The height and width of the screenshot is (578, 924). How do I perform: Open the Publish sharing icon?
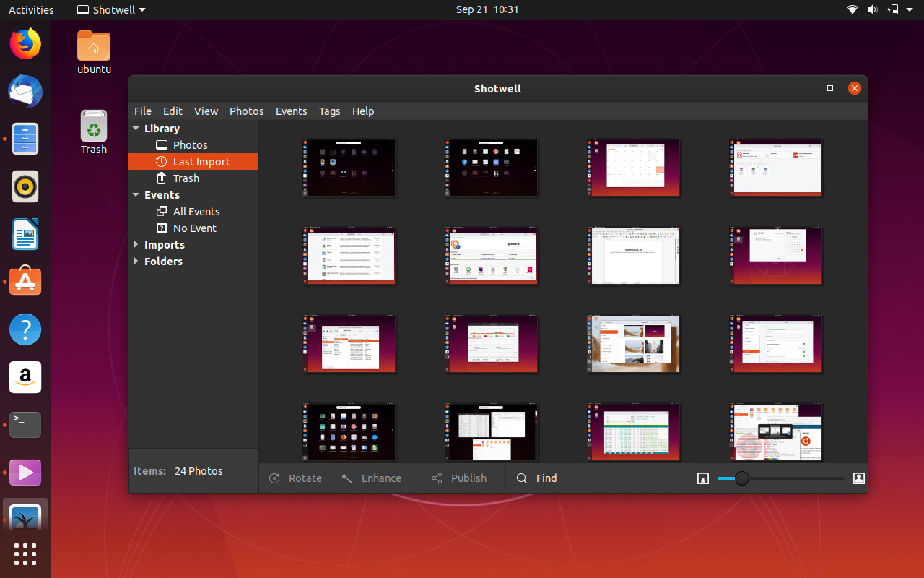(x=436, y=478)
